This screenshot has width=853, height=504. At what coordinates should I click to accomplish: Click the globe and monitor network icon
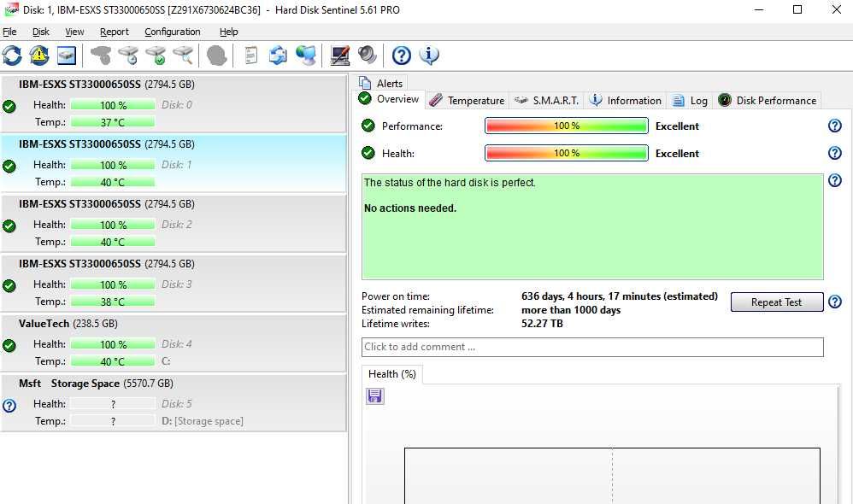point(306,56)
